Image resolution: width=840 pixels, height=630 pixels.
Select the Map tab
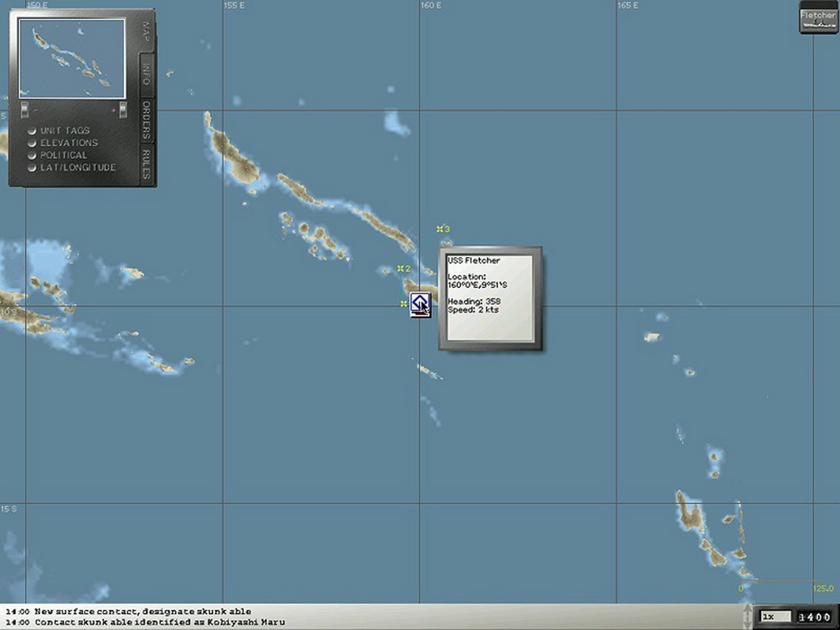click(x=146, y=31)
